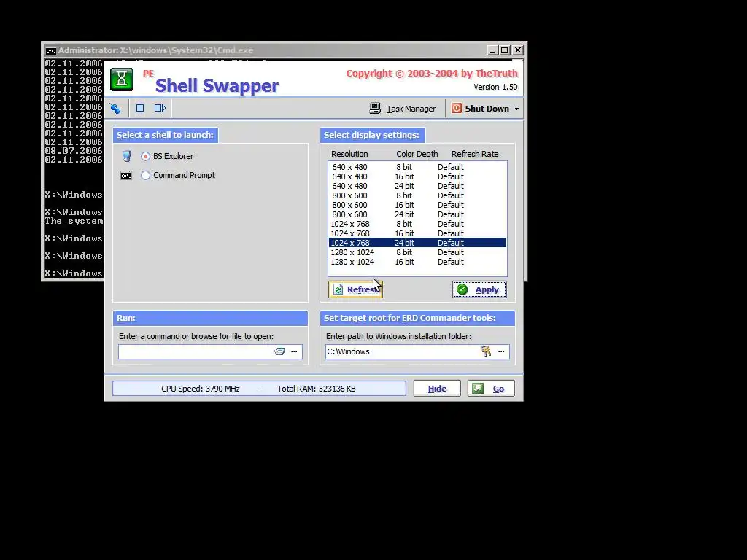The height and width of the screenshot is (560, 747).
Task: Select 1280 x 1024 8 bit mode
Action: pyautogui.click(x=417, y=252)
